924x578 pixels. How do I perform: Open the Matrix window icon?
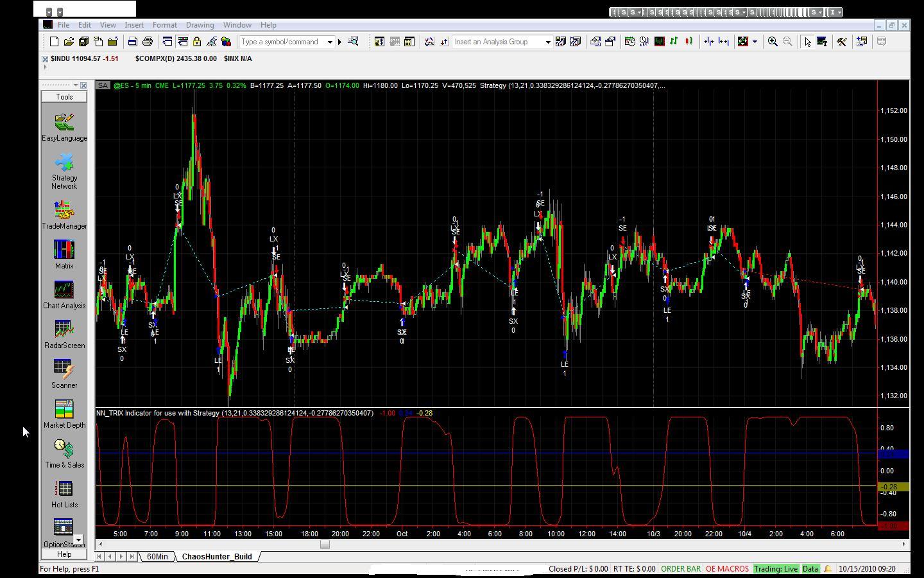64,255
